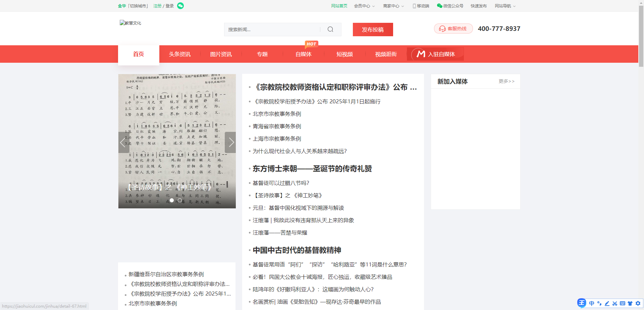This screenshot has height=310, width=644.
Task: Open the 微信公众号 WeChat account link
Action: tap(450, 6)
